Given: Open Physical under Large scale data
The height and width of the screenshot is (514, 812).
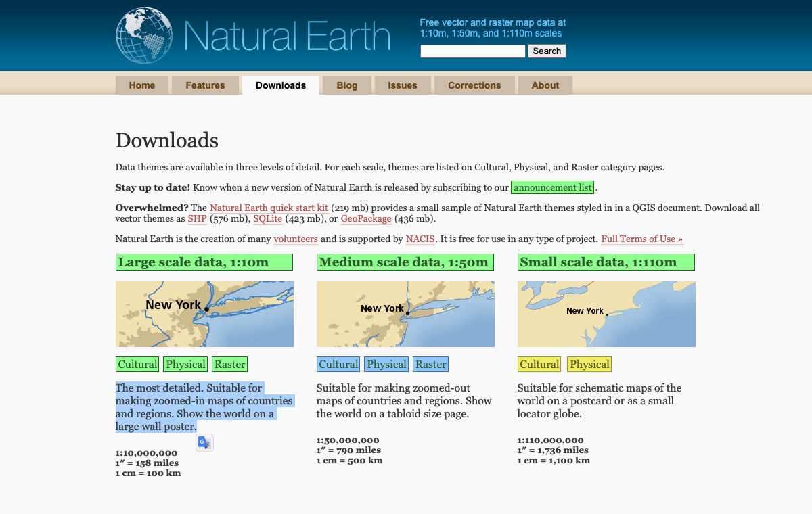Looking at the screenshot, I should (x=185, y=365).
